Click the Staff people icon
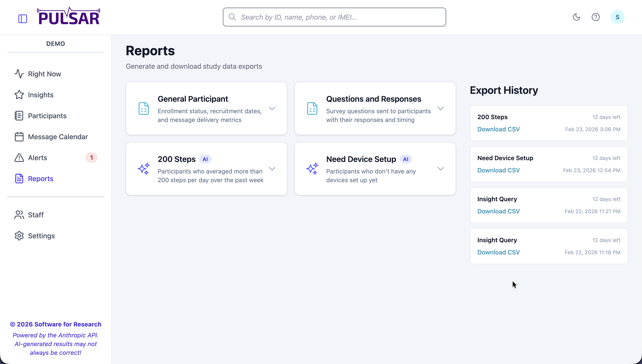The image size is (642, 364). coord(19,215)
